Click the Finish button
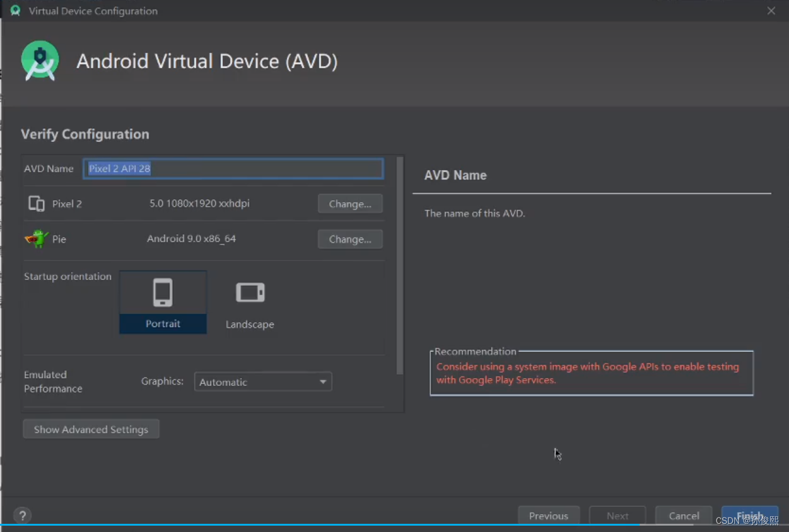 pyautogui.click(x=750, y=516)
